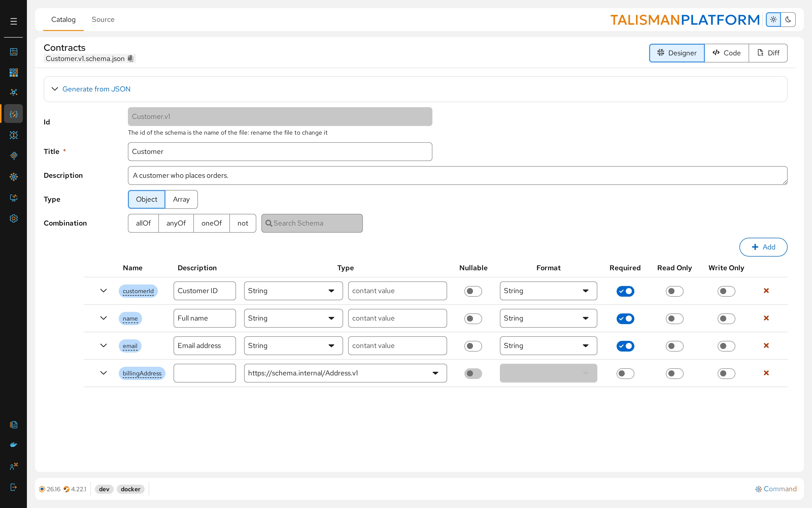The height and width of the screenshot is (508, 812).
Task: Expand the customerId row chevron
Action: 103,291
